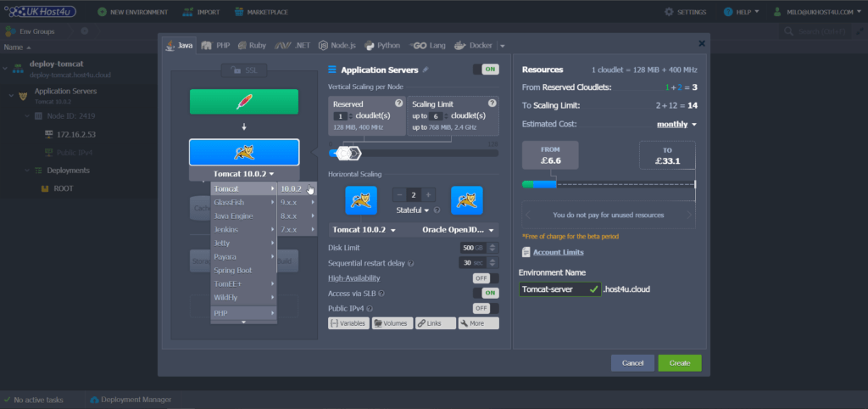
Task: Switch to the Node.js tab
Action: 337,46
